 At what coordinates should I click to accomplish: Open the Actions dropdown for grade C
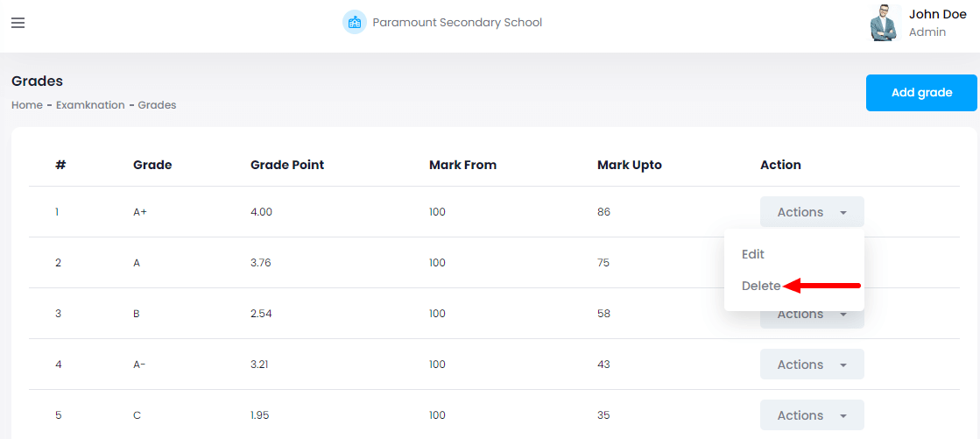click(x=812, y=415)
